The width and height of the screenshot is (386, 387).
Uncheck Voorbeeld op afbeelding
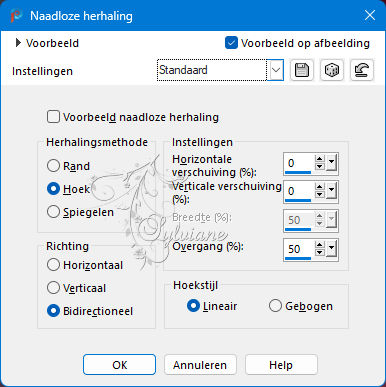(231, 43)
